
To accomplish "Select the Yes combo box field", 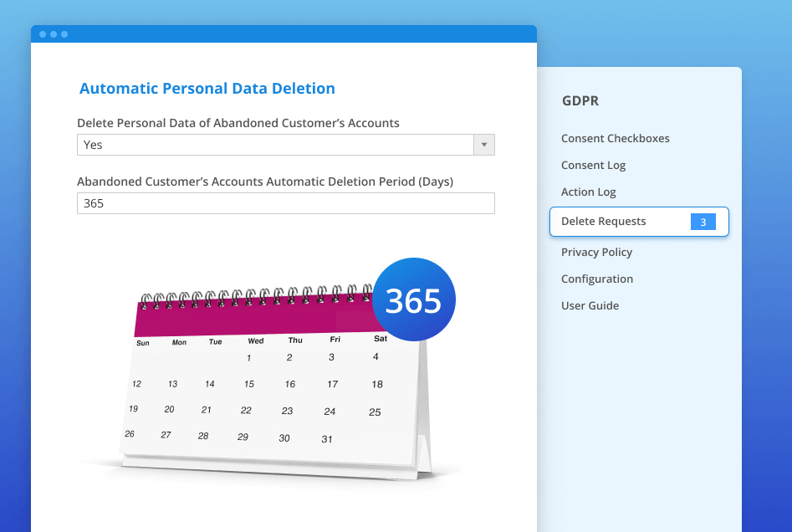I will tap(285, 145).
